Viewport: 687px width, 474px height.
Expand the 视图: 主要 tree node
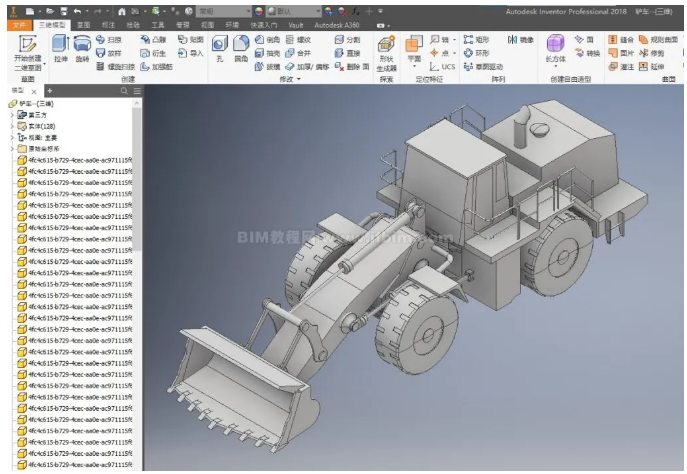(x=12, y=138)
